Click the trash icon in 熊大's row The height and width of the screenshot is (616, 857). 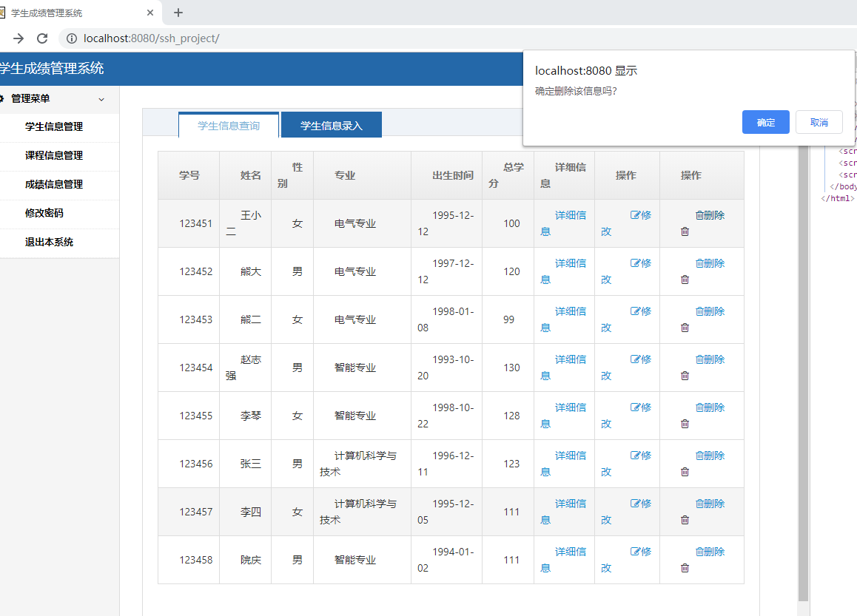(x=685, y=280)
